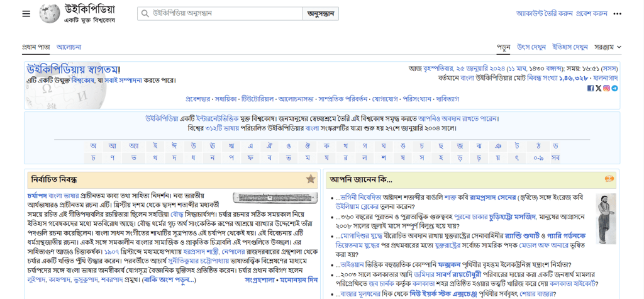Click অ্যাকাউন্ট তৈরি করুন link
The height and width of the screenshot is (299, 644).
(544, 14)
